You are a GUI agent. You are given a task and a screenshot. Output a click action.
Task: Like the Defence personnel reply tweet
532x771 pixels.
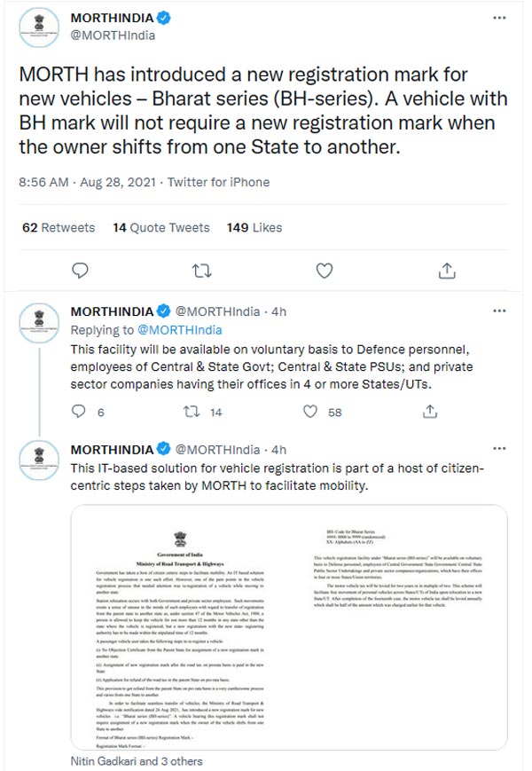(x=310, y=412)
